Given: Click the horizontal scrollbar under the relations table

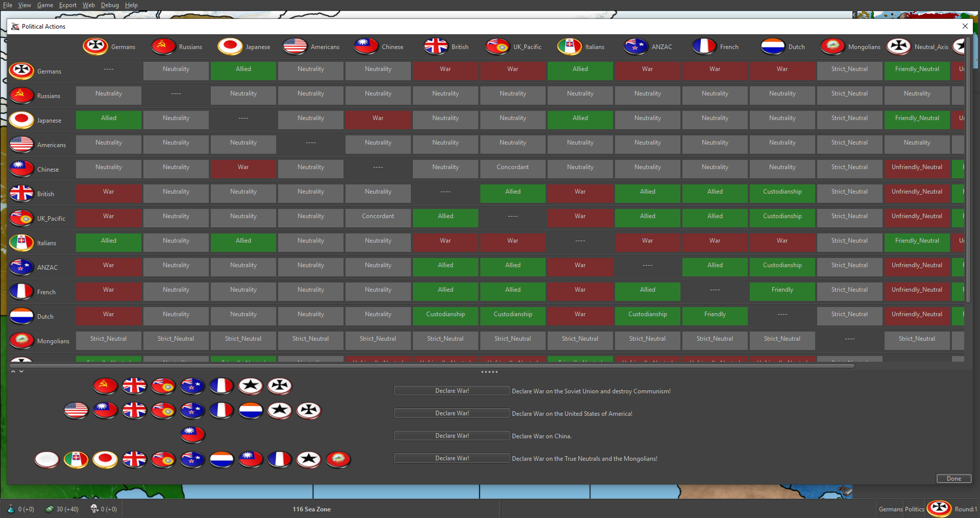Looking at the screenshot, I should [432, 366].
